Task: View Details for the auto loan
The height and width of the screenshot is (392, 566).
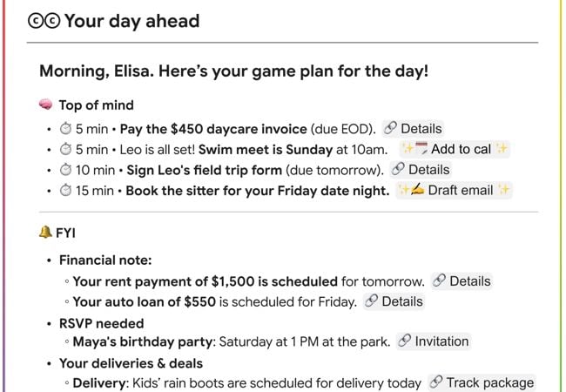Action: coord(394,302)
